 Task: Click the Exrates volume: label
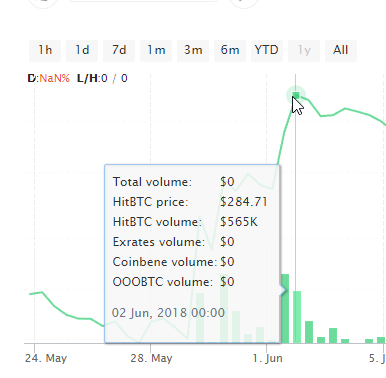tap(159, 242)
